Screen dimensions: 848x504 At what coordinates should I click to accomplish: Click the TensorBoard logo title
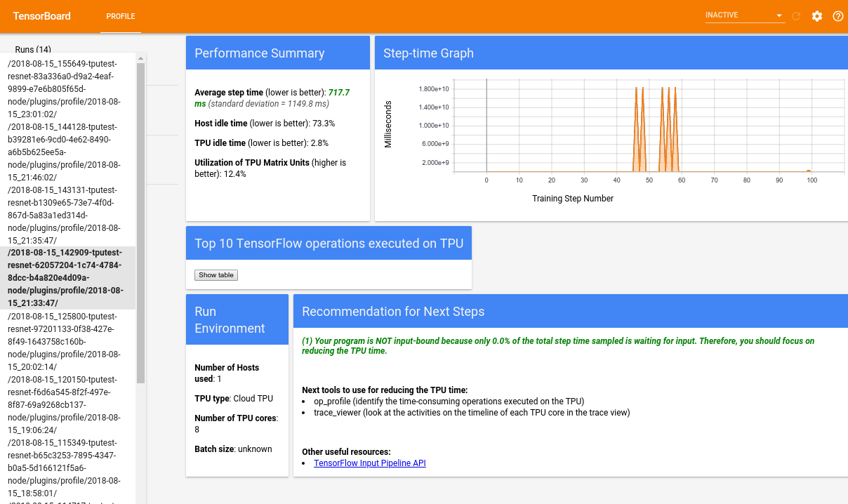(41, 16)
